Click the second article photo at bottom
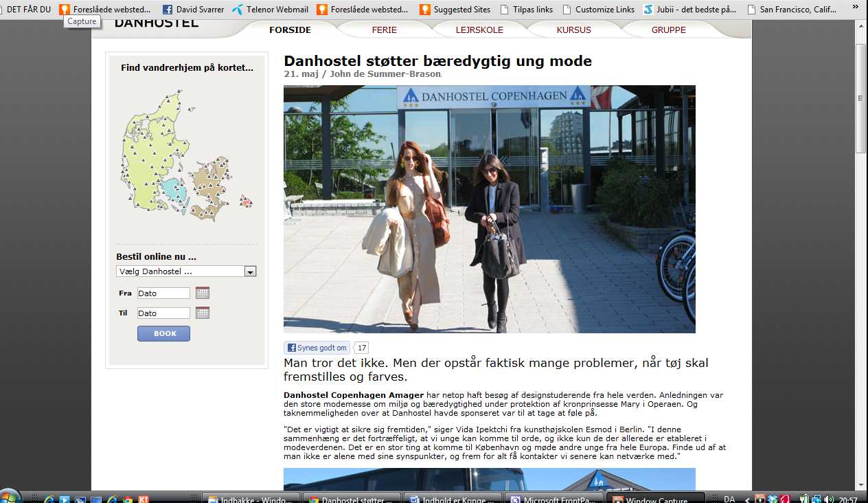868x503 pixels. (490, 479)
